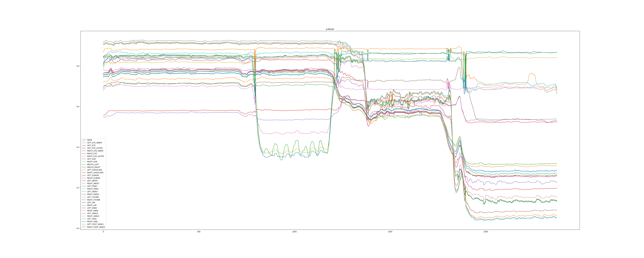
Task: Click the 1000 x-axis tick label
Action: point(294,232)
